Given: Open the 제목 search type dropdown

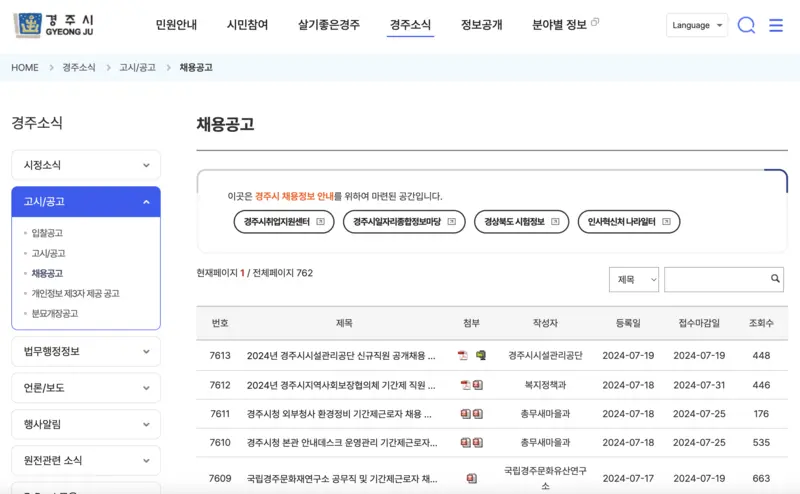Looking at the screenshot, I should pos(634,280).
